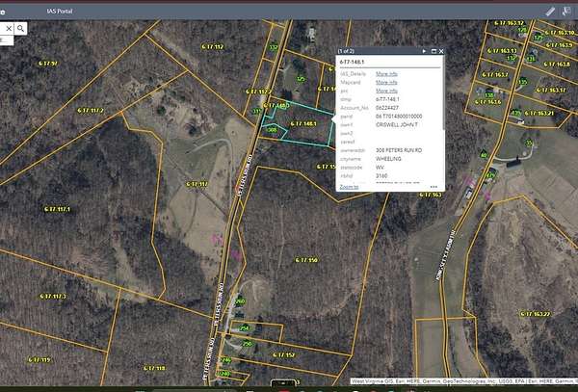The height and width of the screenshot is (392, 578).
Task: Close the parcel info popup
Action: pyautogui.click(x=442, y=50)
